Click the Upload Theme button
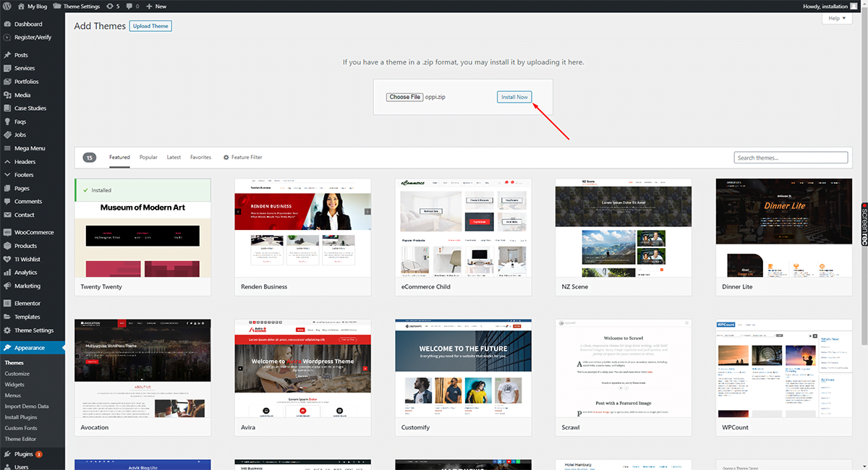This screenshot has height=470, width=868. coord(150,26)
